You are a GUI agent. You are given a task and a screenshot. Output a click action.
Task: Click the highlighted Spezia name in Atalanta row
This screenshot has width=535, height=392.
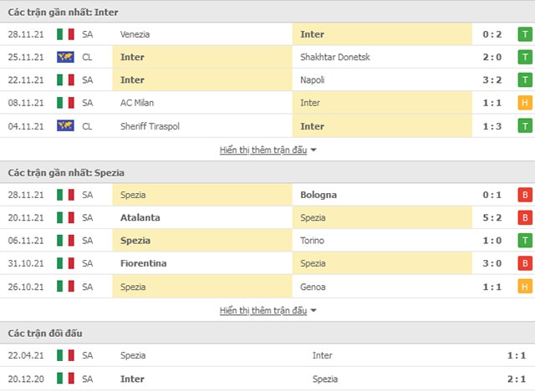tap(313, 217)
